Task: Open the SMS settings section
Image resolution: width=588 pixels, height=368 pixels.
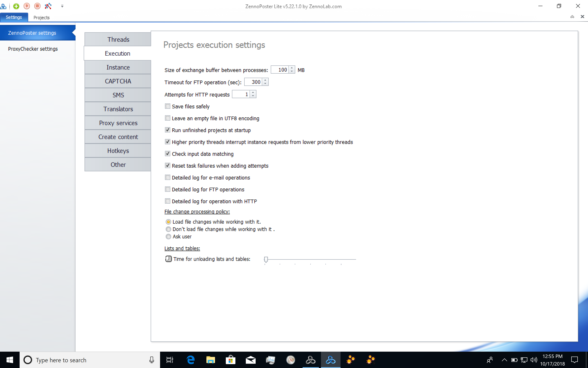Action: (x=118, y=95)
